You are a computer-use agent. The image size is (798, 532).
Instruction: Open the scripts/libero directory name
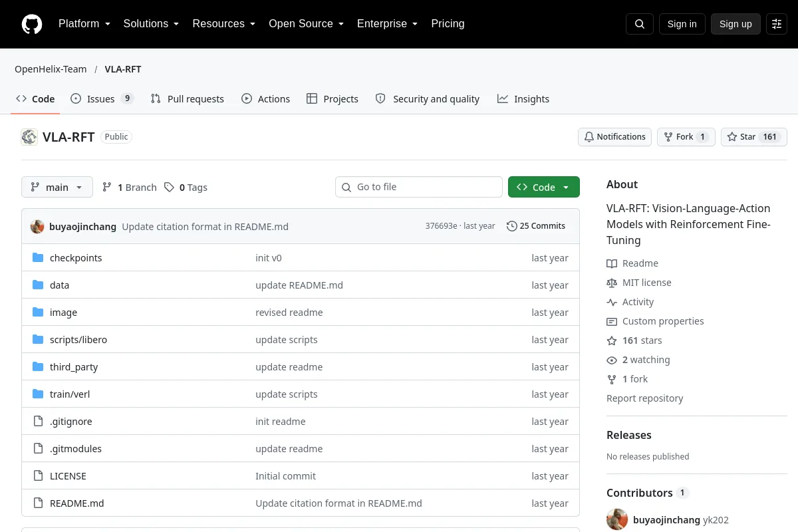(x=78, y=340)
